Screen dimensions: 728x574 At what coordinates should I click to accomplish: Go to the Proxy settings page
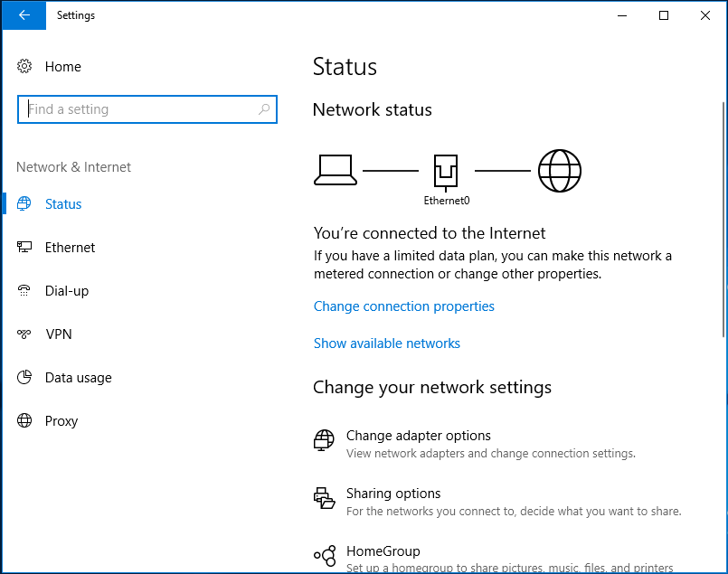[x=61, y=421]
